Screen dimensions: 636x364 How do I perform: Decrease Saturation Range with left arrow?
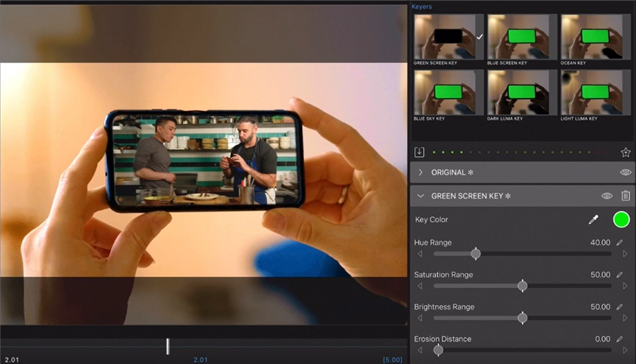(x=420, y=286)
